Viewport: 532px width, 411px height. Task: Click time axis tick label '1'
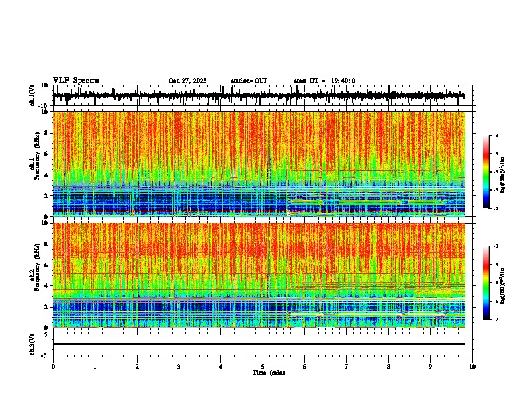(95, 367)
